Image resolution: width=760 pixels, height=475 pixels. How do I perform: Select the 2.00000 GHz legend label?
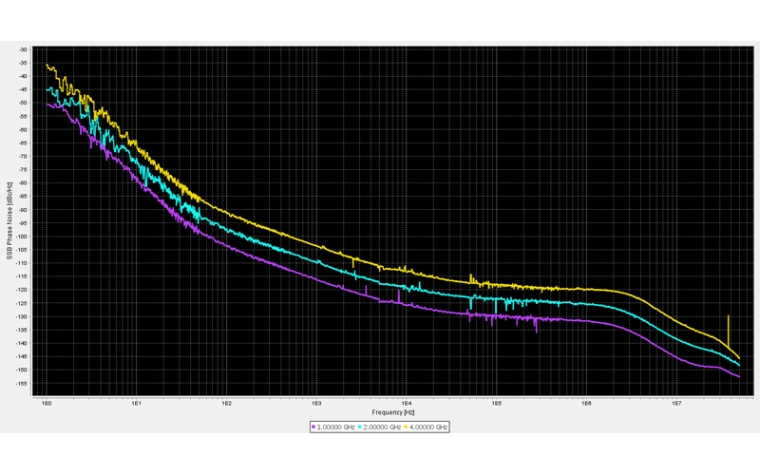pos(383,427)
